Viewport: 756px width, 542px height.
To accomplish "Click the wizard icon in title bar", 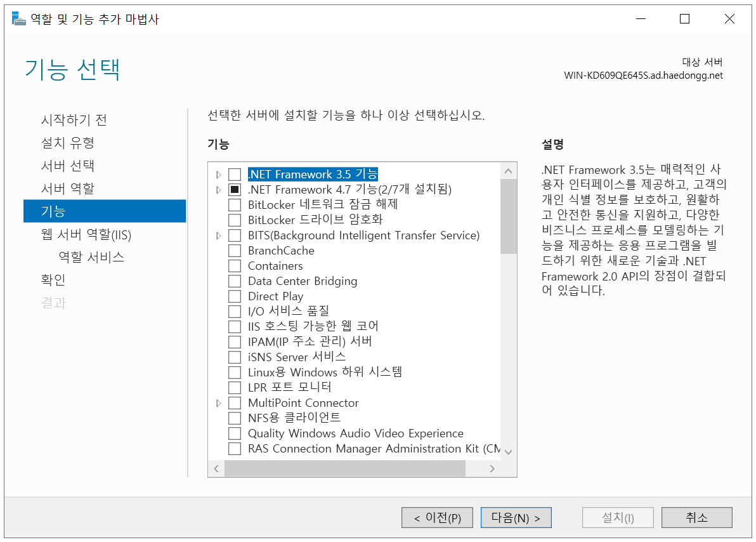I will coord(18,19).
